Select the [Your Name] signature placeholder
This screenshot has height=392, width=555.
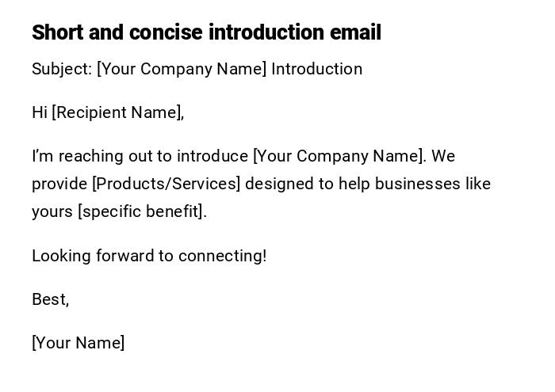tap(78, 343)
